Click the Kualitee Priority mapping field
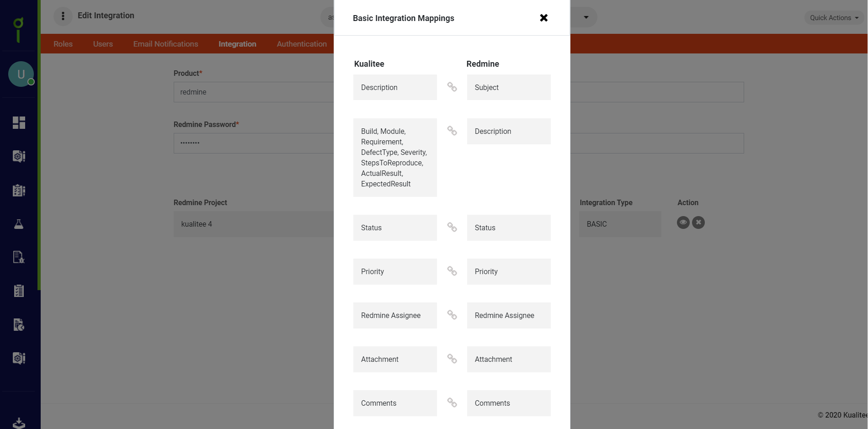 (395, 271)
